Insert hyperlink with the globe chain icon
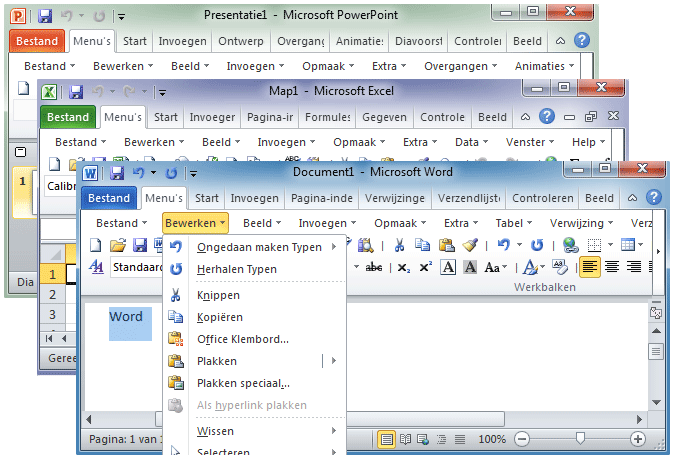 [x=570, y=245]
